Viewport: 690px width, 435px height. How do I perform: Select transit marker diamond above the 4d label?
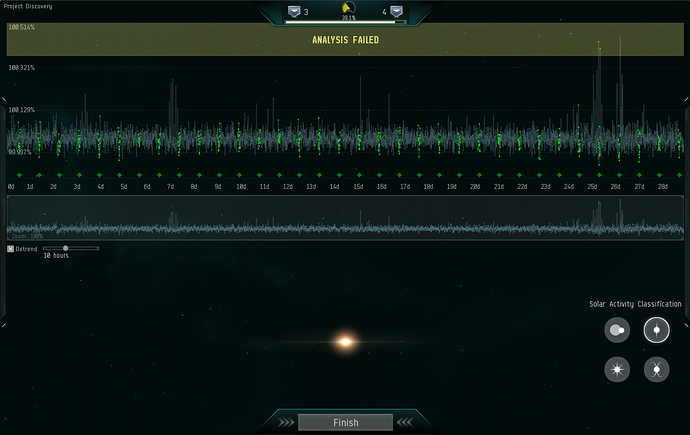tap(99, 175)
